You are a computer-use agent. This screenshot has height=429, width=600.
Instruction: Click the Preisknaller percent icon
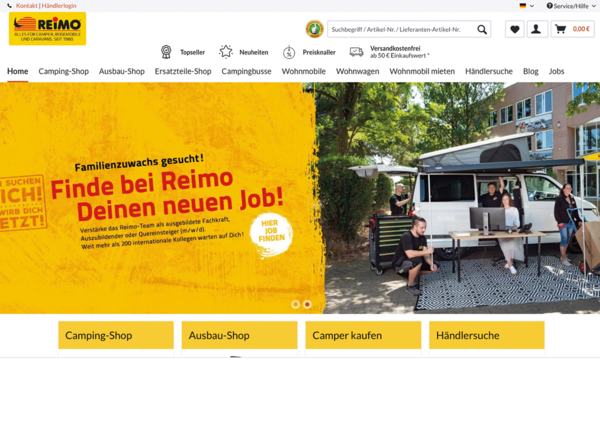(289, 52)
